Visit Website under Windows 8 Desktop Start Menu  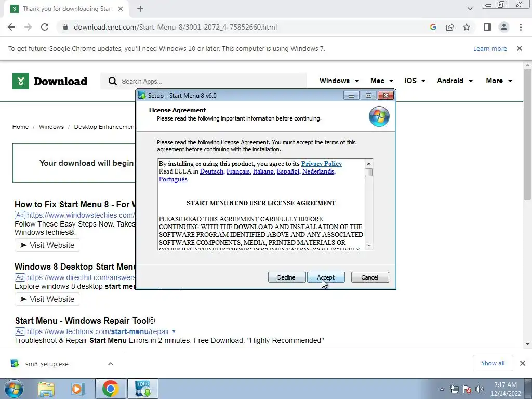pyautogui.click(x=47, y=299)
